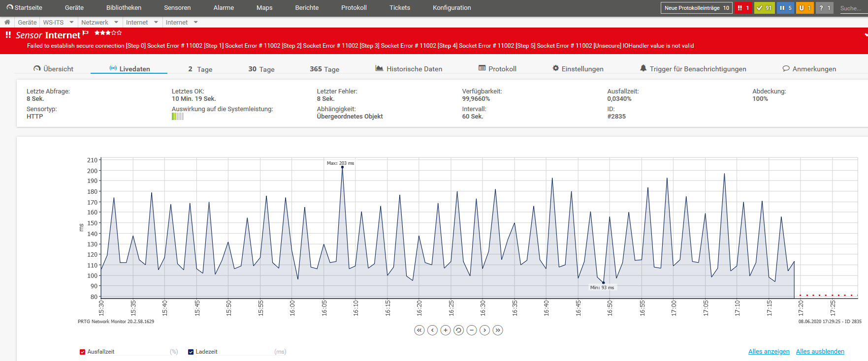The height and width of the screenshot is (361, 868).
Task: Open the first Internet breadcrumb dropdown arrow
Action: pyautogui.click(x=156, y=22)
